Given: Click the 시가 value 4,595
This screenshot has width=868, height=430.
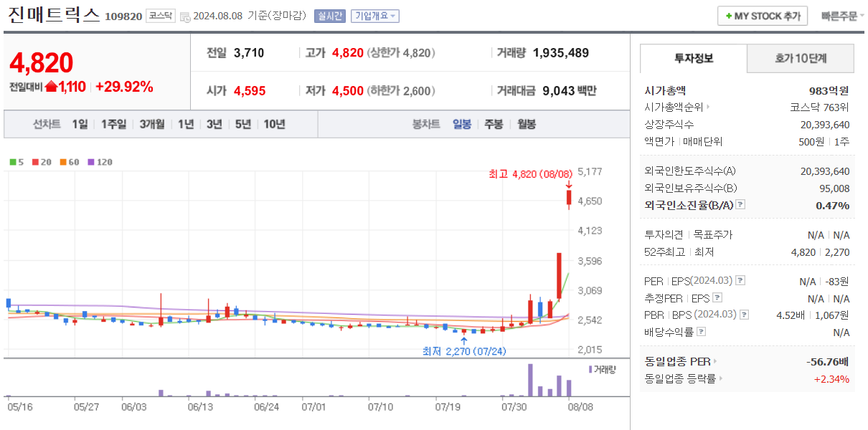Looking at the screenshot, I should tap(250, 91).
